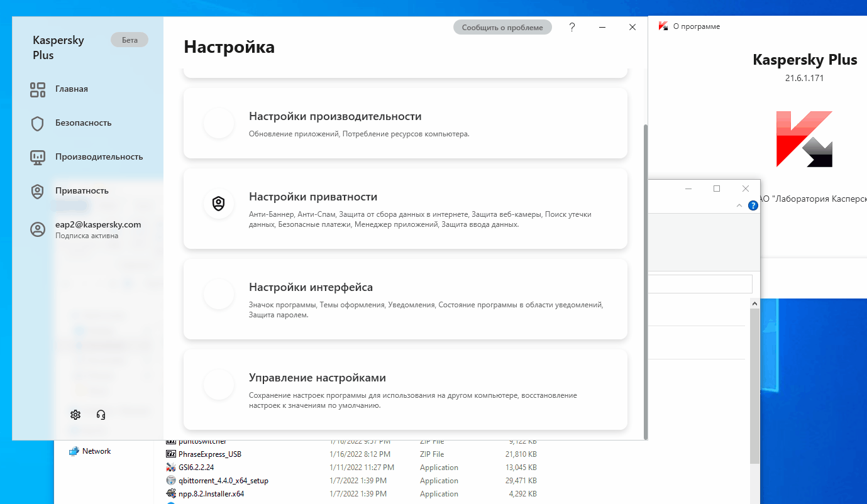This screenshot has height=504, width=867.
Task: Open Производительность monitor icon in sidebar
Action: (38, 157)
